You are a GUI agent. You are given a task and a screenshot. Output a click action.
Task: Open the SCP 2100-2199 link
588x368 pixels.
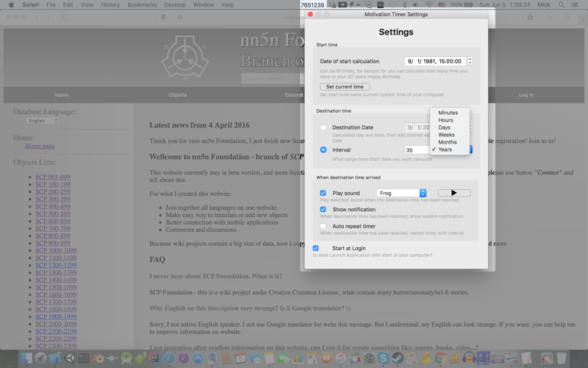click(x=57, y=331)
